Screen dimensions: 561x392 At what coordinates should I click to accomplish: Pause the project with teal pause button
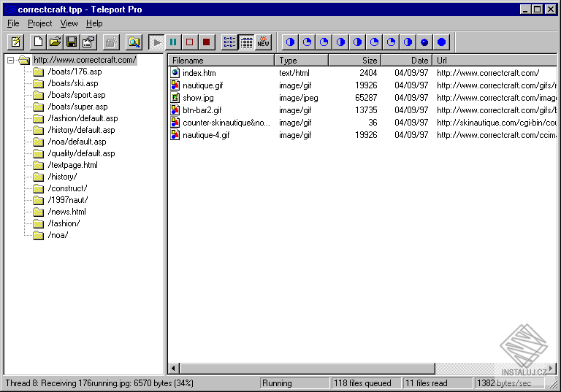pyautogui.click(x=173, y=42)
